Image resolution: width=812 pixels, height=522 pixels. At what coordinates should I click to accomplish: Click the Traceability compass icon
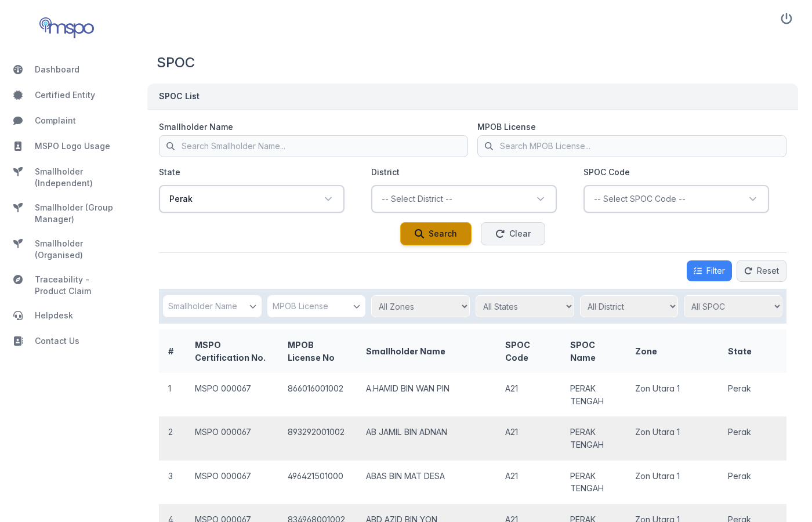click(x=17, y=280)
